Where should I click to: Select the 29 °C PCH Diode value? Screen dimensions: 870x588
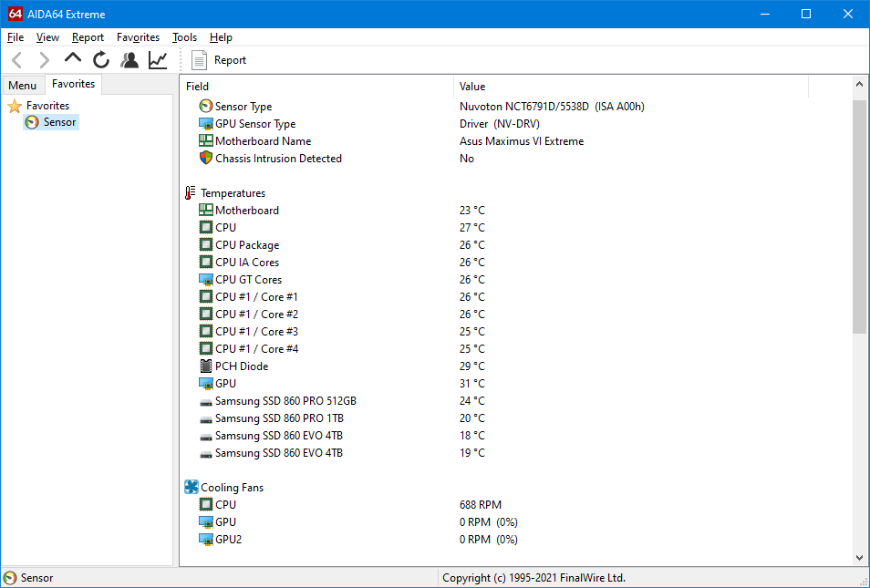[x=472, y=366]
